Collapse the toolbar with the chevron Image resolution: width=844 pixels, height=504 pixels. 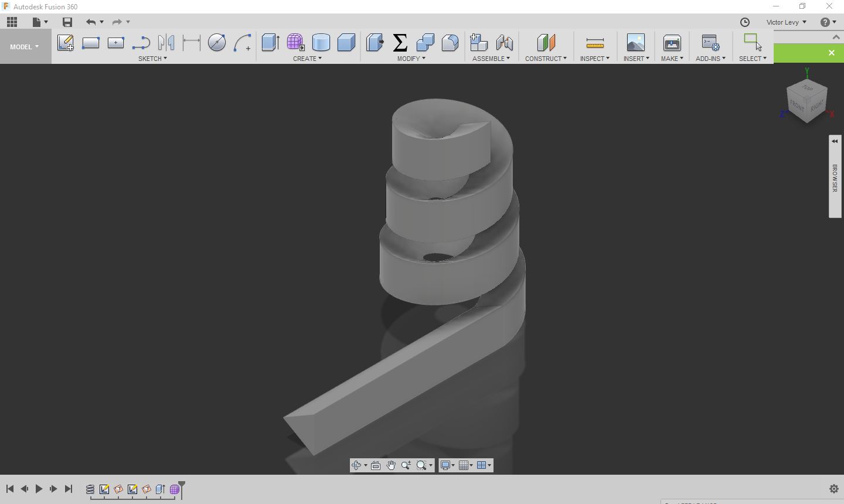836,37
